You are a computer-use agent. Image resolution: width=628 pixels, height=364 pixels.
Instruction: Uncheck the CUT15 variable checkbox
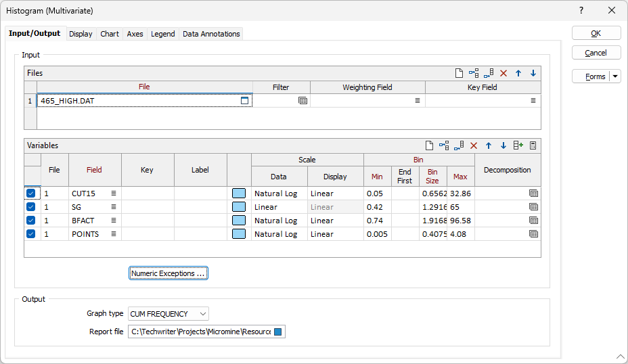pyautogui.click(x=31, y=194)
